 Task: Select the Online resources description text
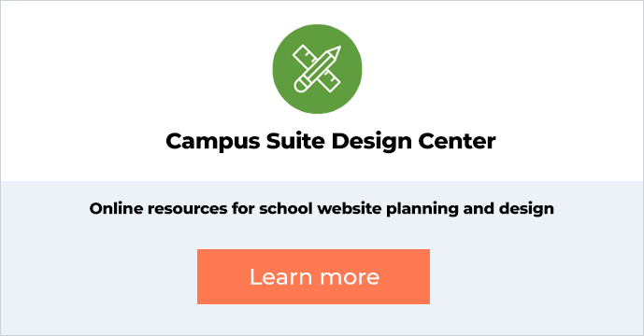point(322,209)
